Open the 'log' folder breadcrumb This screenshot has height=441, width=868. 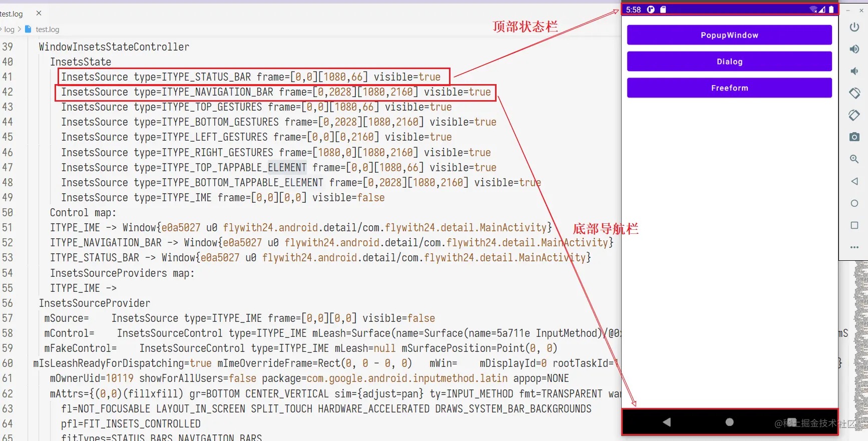[x=9, y=30]
